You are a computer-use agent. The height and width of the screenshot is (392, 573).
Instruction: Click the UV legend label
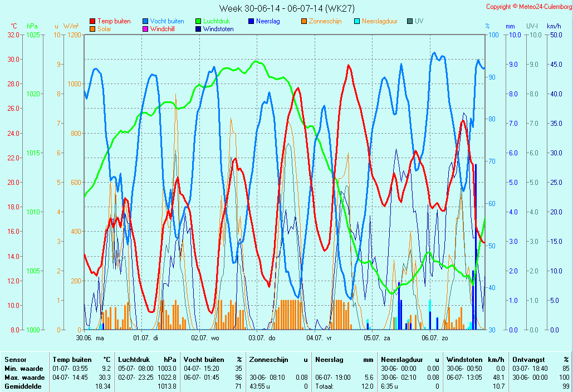tap(419, 21)
